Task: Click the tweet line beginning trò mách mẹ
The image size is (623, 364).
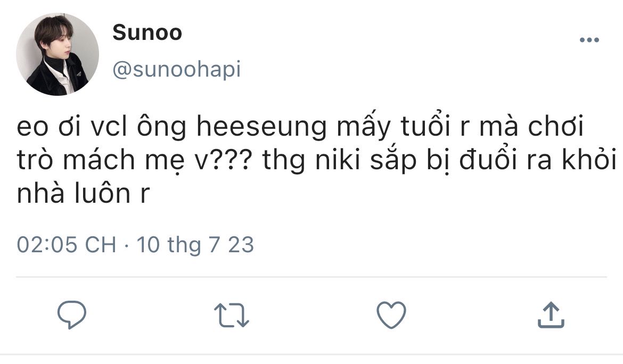Action: (317, 160)
